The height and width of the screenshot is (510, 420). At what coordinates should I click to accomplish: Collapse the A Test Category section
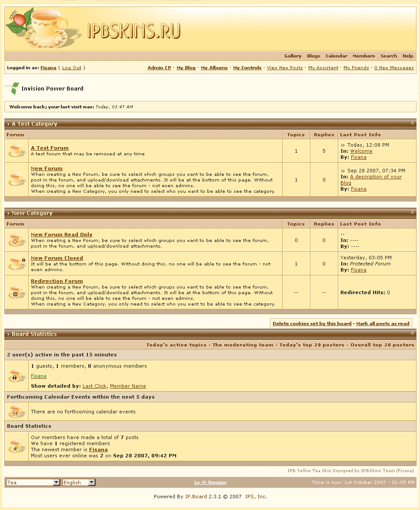click(412, 124)
